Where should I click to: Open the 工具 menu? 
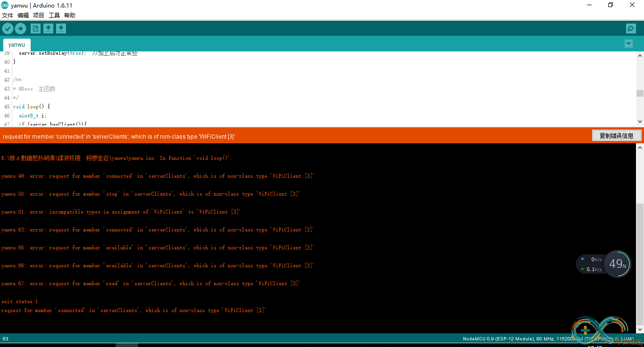click(54, 16)
